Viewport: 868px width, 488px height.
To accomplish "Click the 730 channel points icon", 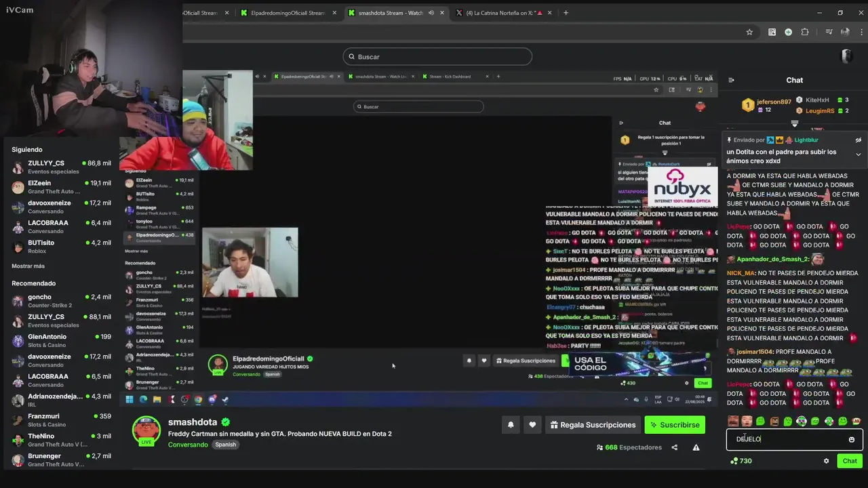I will [x=734, y=461].
